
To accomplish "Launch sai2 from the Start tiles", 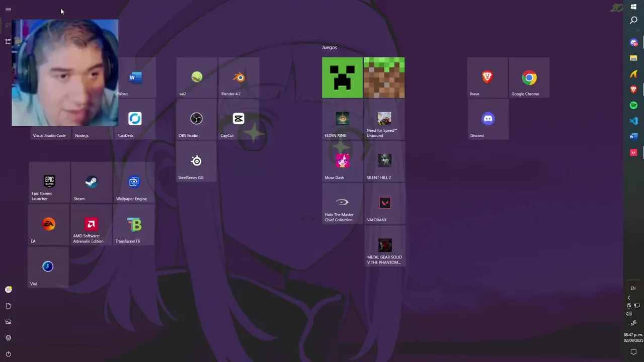I will click(x=197, y=77).
